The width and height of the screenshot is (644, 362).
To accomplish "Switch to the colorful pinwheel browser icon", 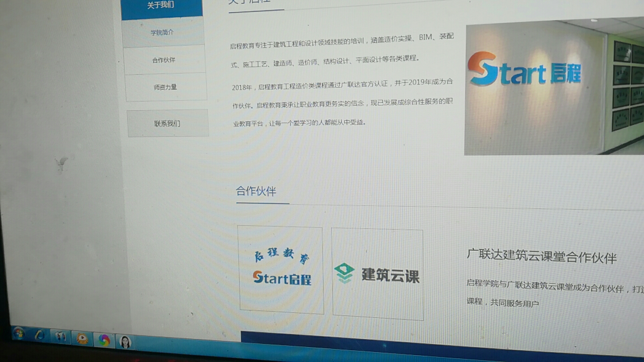I will (x=104, y=341).
